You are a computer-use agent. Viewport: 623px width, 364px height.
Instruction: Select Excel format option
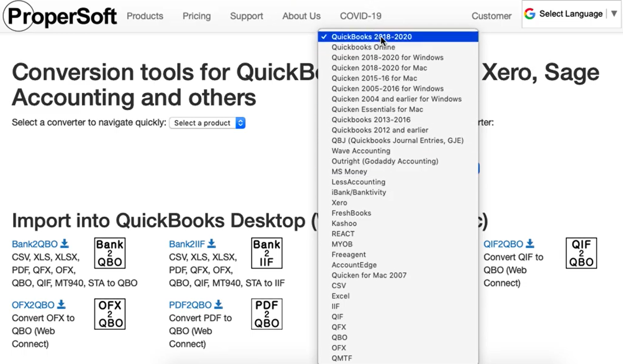tap(398, 296)
